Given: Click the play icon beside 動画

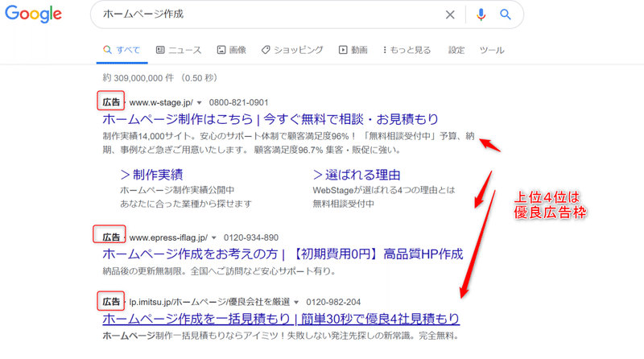Looking at the screenshot, I should point(343,50).
